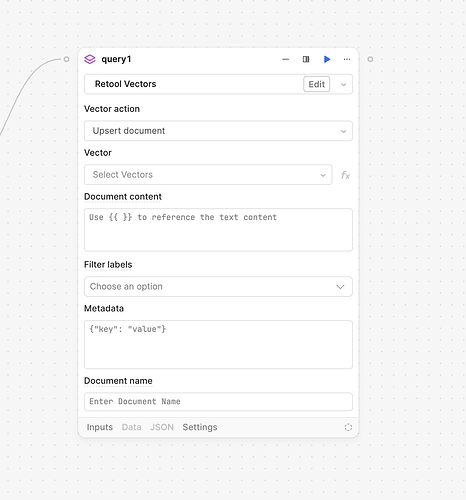Toggle fx mode for the Vector field

(x=345, y=175)
